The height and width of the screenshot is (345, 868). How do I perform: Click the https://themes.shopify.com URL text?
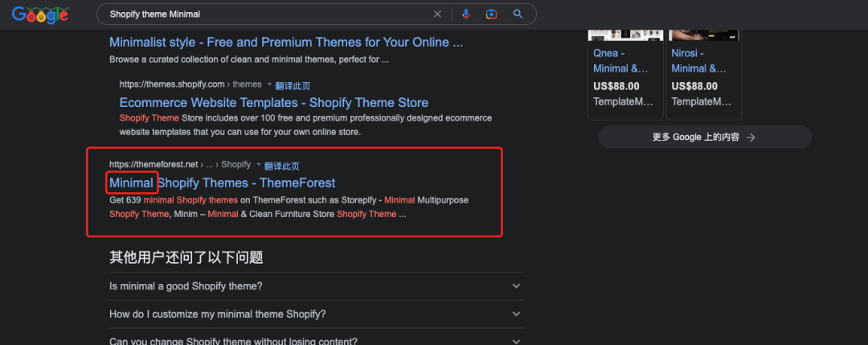[x=172, y=84]
